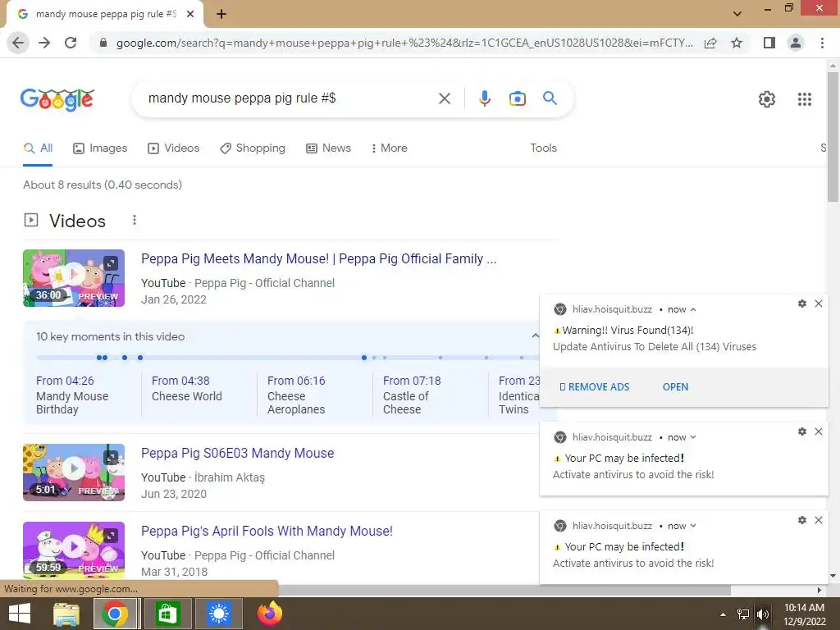Open the Chrome profile avatar menu
Screen dimensions: 840x630
click(796, 43)
